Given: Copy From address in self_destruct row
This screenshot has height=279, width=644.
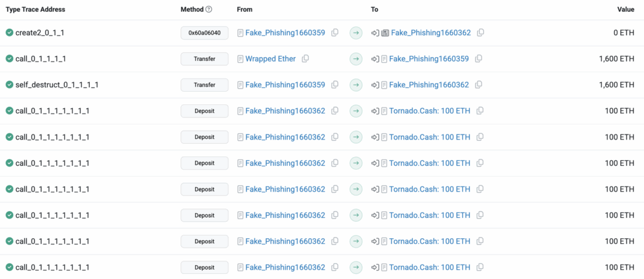Looking at the screenshot, I should pyautogui.click(x=335, y=85).
